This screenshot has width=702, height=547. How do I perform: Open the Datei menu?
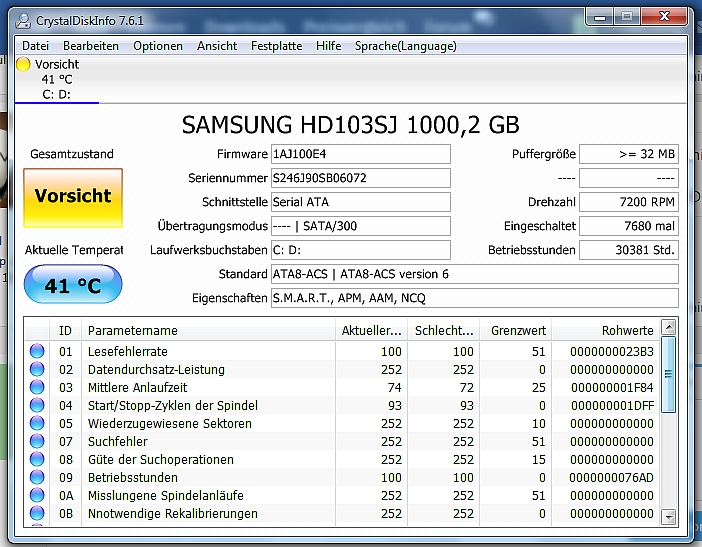pos(35,46)
